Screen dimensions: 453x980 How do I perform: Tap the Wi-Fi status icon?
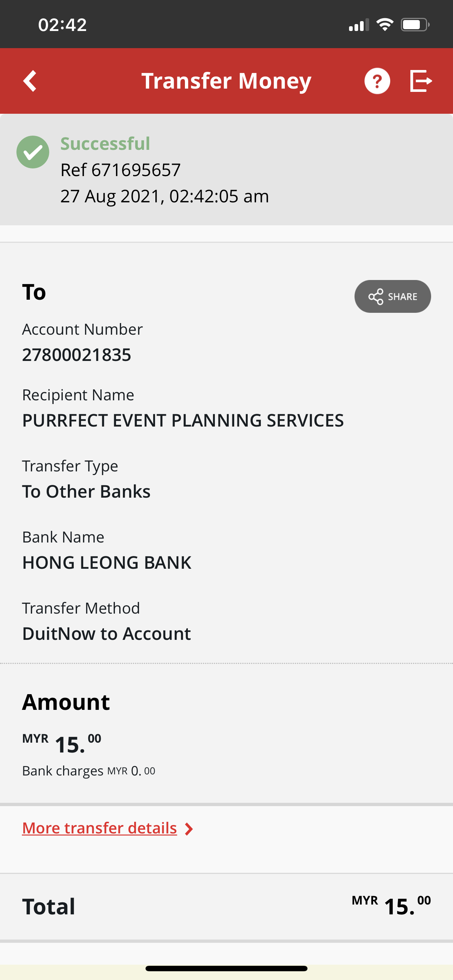click(x=384, y=25)
